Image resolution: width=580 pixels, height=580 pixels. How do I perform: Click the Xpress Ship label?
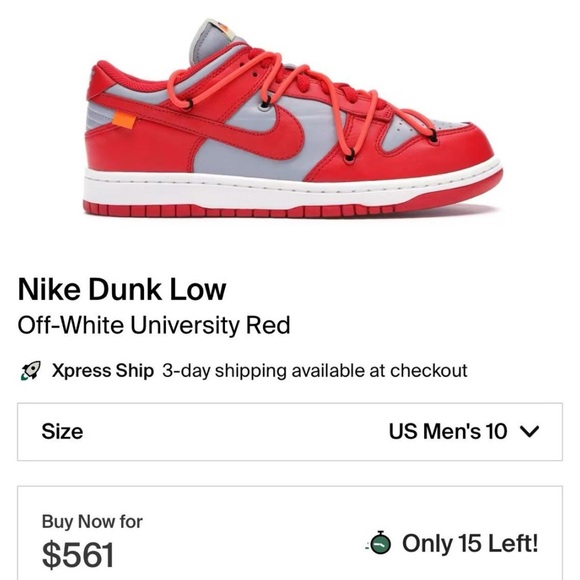click(x=103, y=371)
